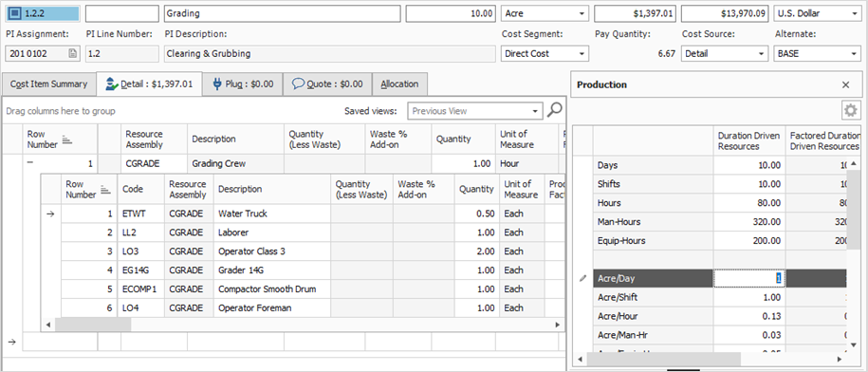
Task: Expand the Saved views combo box
Action: (x=535, y=111)
